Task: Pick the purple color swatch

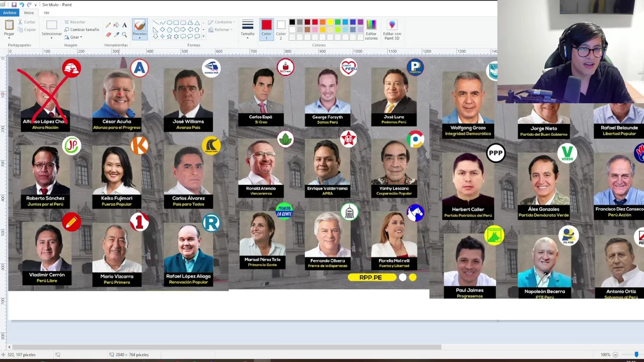Action: click(360, 22)
